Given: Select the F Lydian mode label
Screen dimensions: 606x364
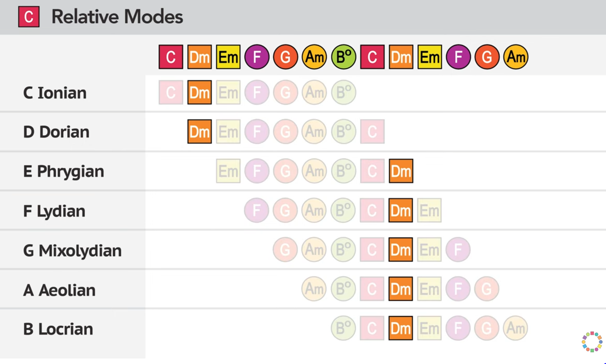Looking at the screenshot, I should click(54, 211).
